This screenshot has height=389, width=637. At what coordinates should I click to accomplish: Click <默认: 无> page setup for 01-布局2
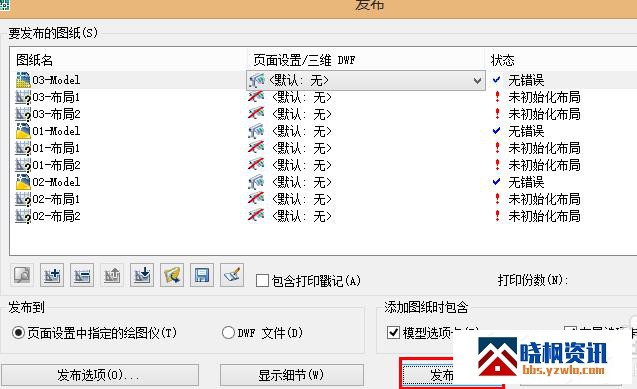pyautogui.click(x=301, y=166)
